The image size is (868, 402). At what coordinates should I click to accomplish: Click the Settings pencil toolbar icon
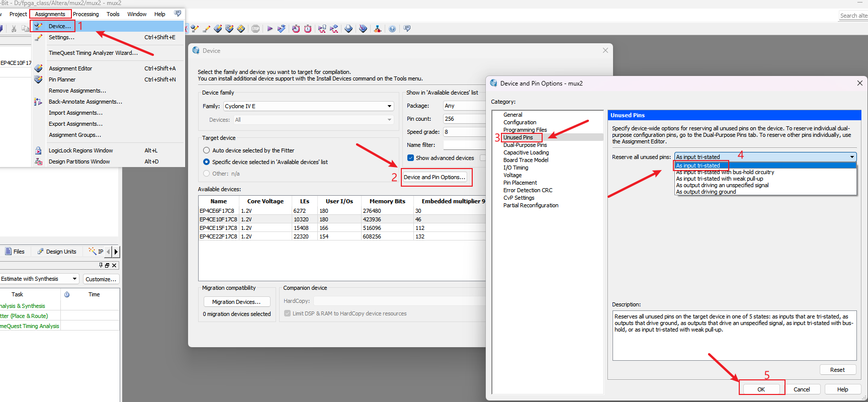tap(206, 29)
